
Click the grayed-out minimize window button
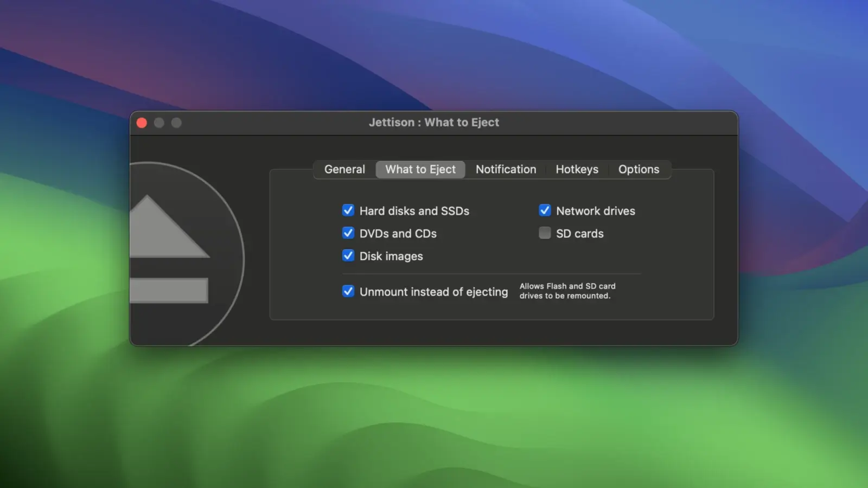pos(159,123)
